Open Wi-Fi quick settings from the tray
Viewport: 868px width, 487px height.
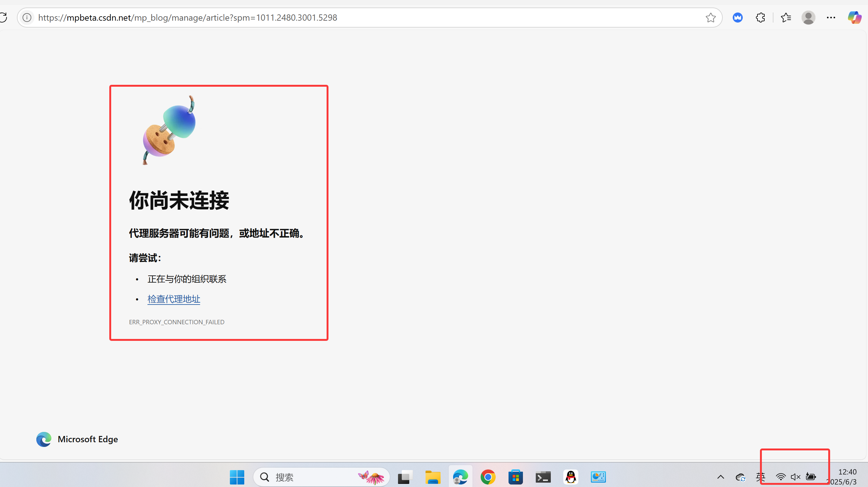point(781,477)
